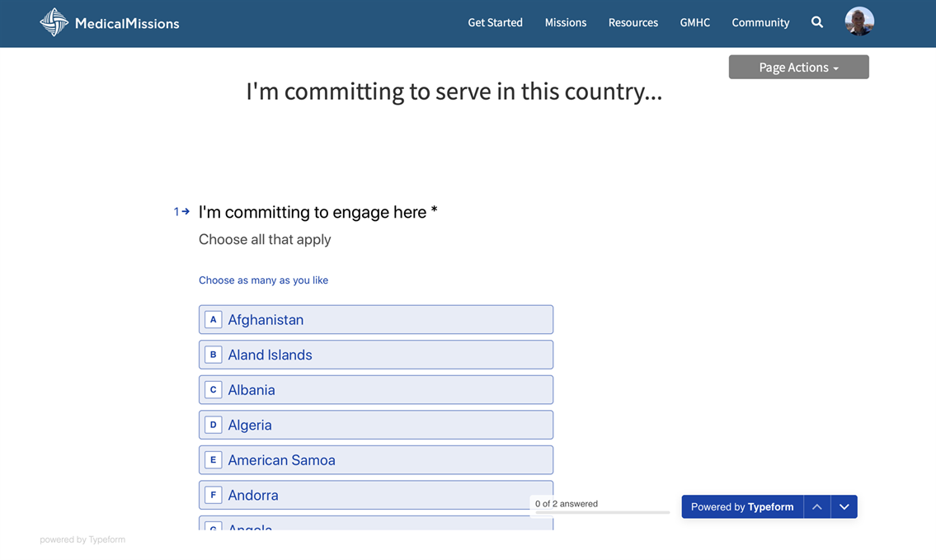
Task: Select Algeria from the country list
Action: click(x=375, y=425)
